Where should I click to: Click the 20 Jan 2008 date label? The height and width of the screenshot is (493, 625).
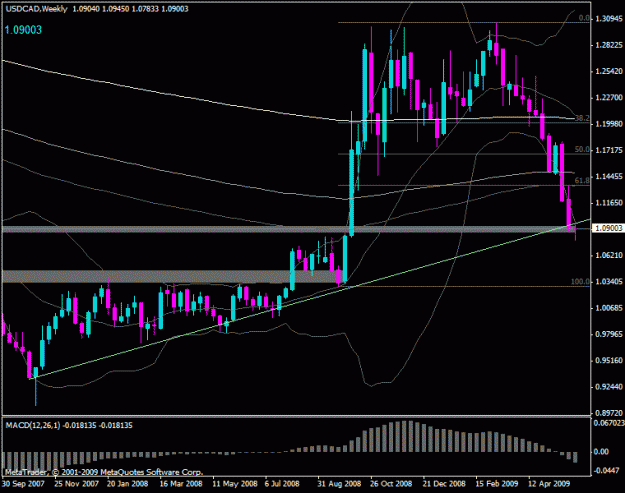click(128, 484)
